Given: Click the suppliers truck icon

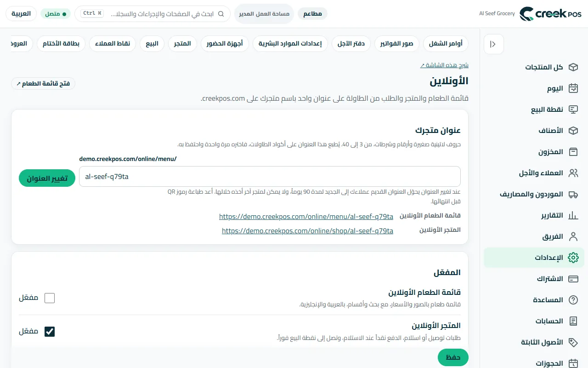Looking at the screenshot, I should 573,194.
